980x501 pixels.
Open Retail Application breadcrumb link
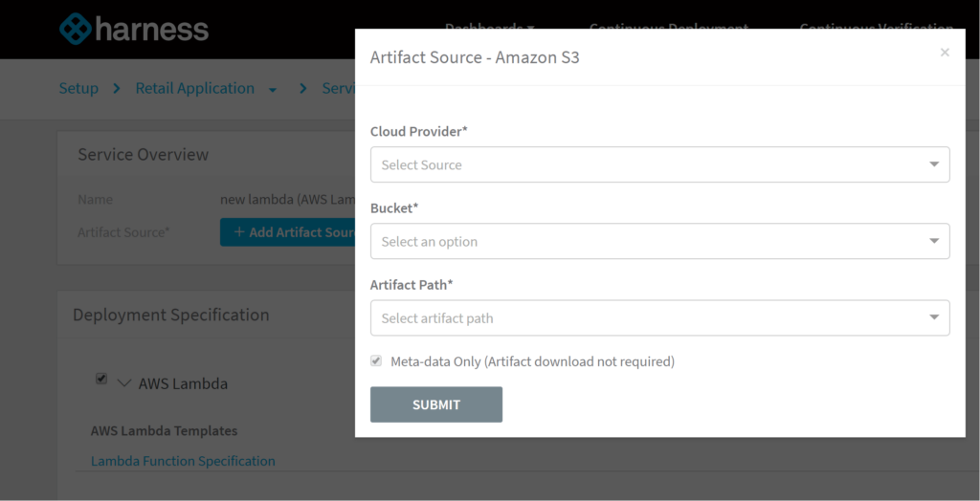[x=194, y=88]
